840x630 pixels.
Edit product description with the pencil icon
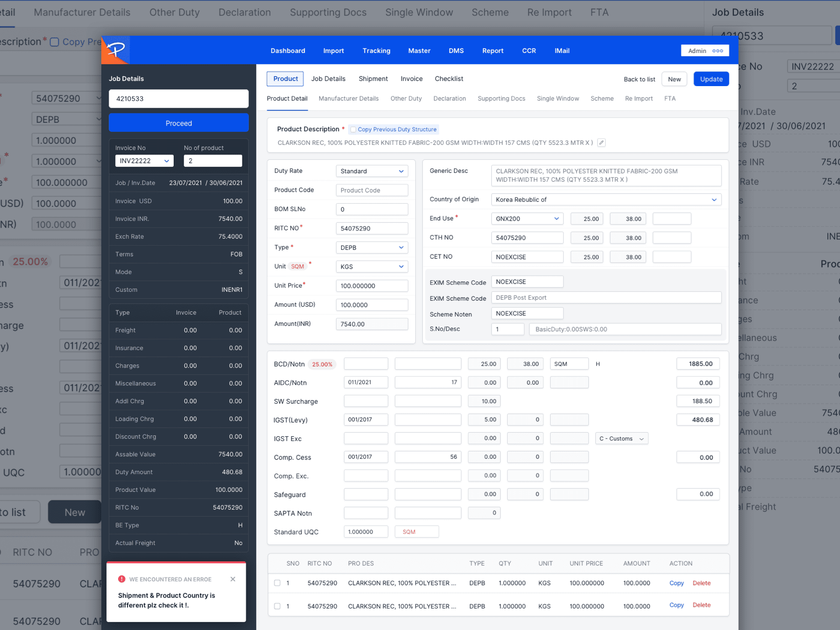[602, 143]
